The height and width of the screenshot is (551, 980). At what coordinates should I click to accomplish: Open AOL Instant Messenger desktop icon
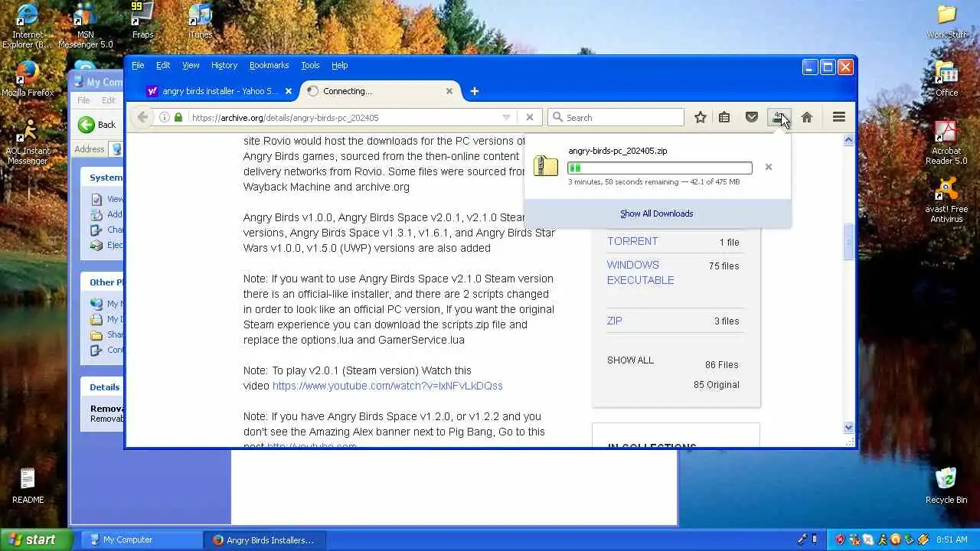click(28, 142)
